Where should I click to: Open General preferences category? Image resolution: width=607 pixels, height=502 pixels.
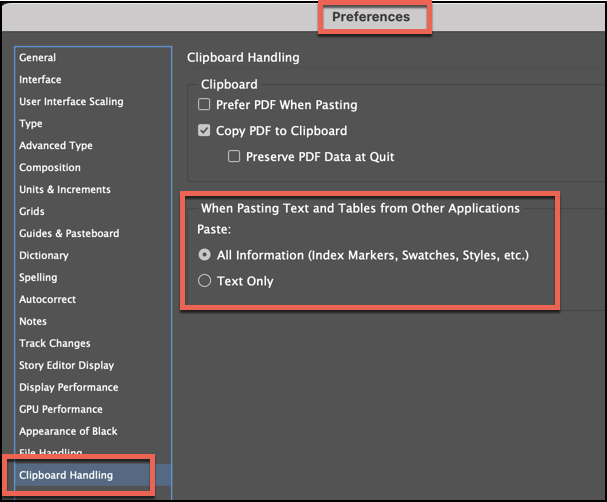[38, 58]
